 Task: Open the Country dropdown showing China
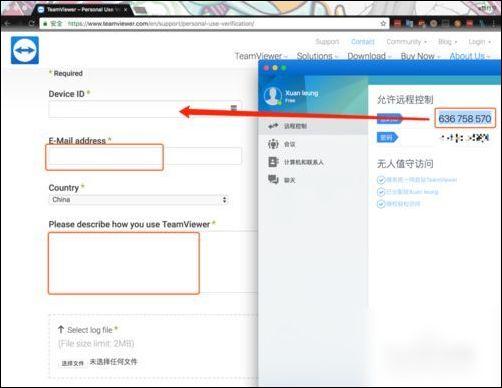coord(139,200)
